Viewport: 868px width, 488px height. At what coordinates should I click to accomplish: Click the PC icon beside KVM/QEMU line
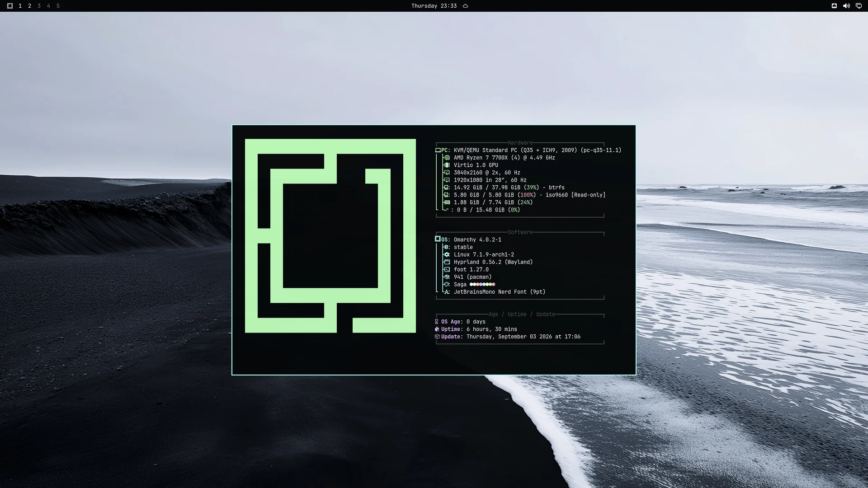(438, 150)
